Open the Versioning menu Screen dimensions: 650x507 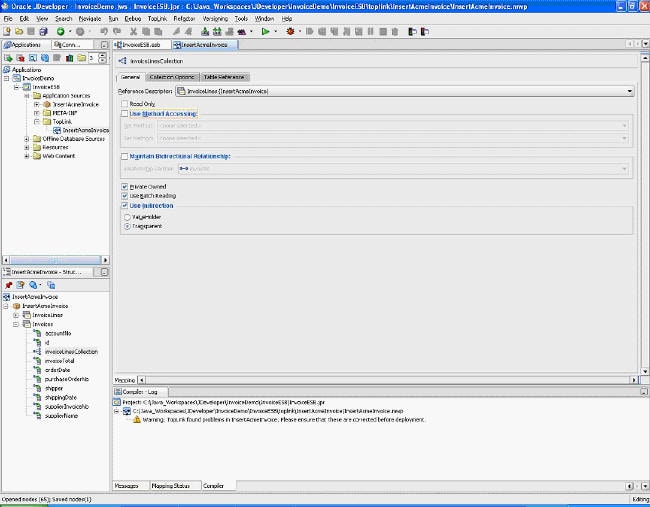pos(215,19)
